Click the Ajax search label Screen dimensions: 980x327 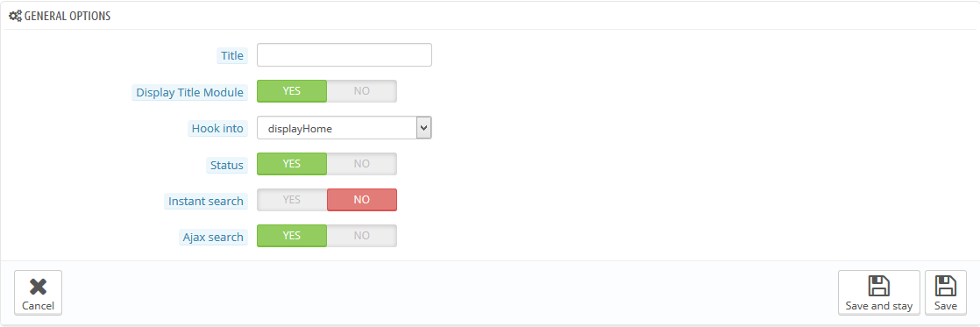tap(213, 237)
